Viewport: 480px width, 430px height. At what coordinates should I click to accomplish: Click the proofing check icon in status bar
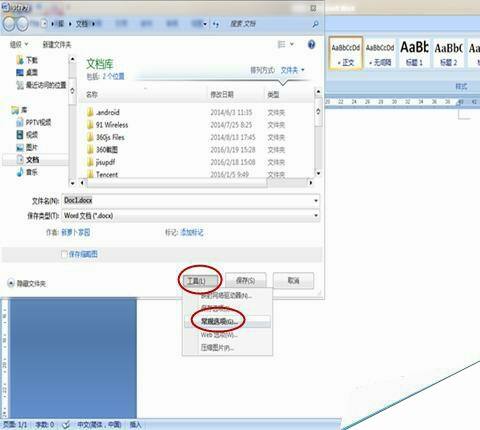[x=66, y=425]
